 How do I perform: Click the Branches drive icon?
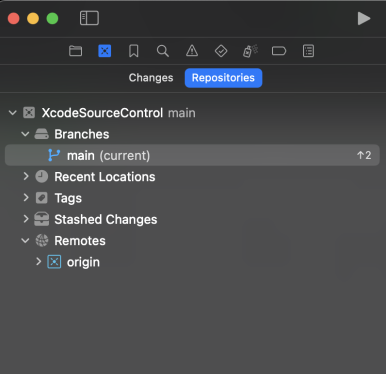[x=42, y=134]
